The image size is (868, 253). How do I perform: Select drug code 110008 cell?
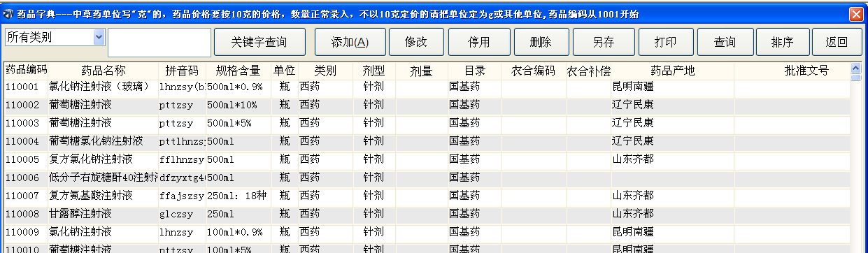coord(26,214)
